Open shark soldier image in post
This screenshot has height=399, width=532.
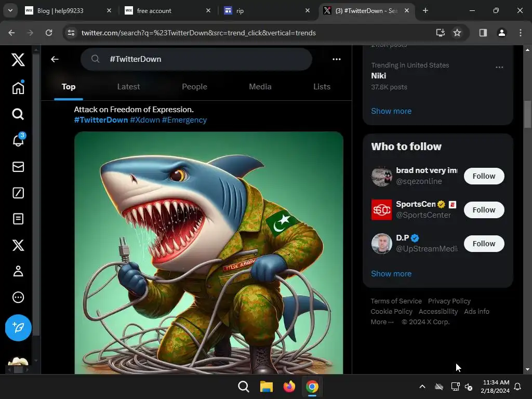209,253
